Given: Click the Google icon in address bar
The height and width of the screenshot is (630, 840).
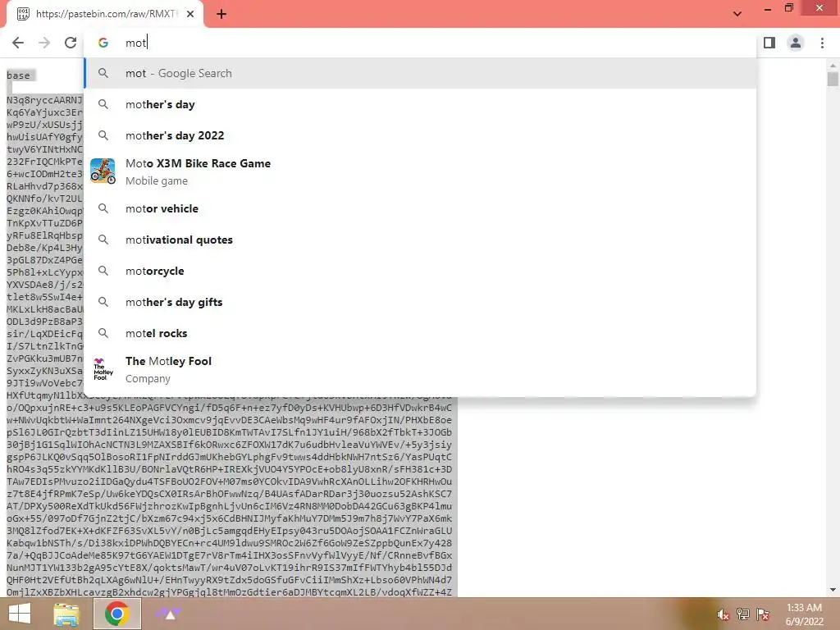Looking at the screenshot, I should 103,43.
